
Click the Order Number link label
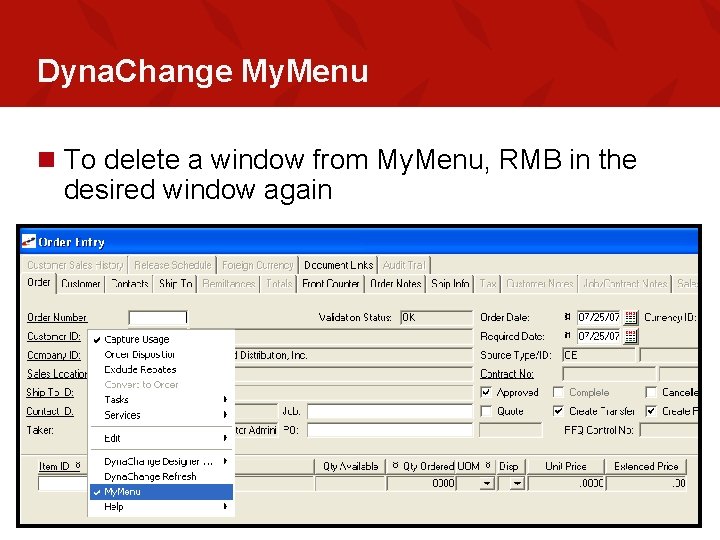click(x=56, y=317)
